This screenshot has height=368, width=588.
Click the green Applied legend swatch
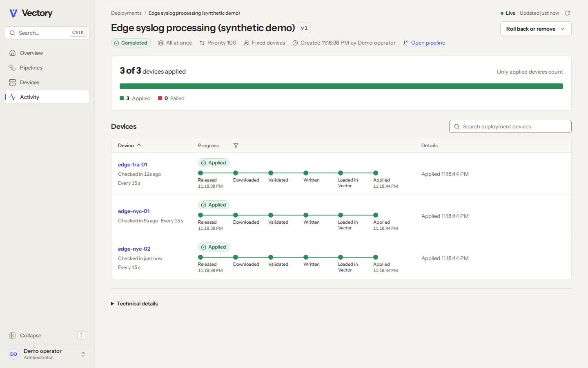(122, 98)
